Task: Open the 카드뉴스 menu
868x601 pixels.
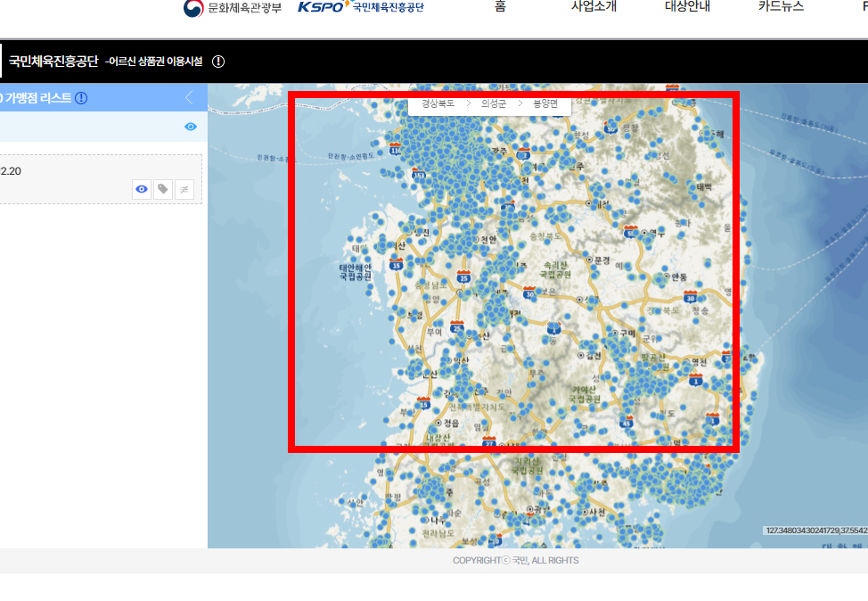Action: (x=781, y=6)
